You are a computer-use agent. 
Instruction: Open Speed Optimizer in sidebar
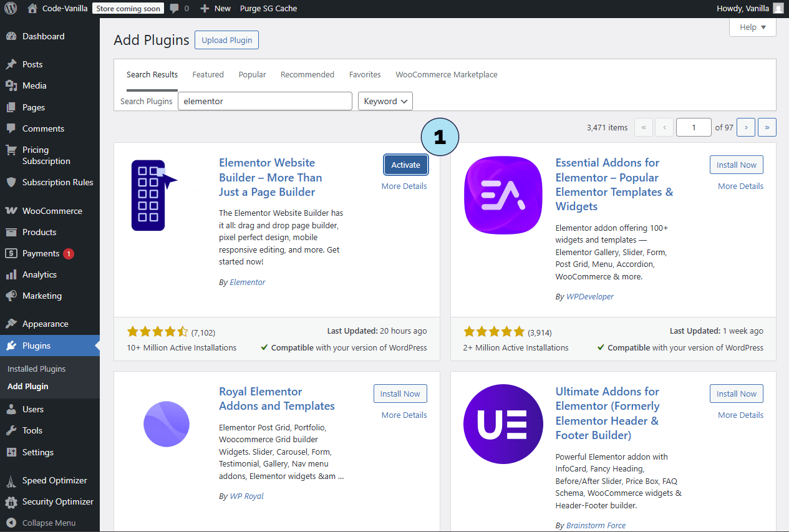pyautogui.click(x=54, y=480)
